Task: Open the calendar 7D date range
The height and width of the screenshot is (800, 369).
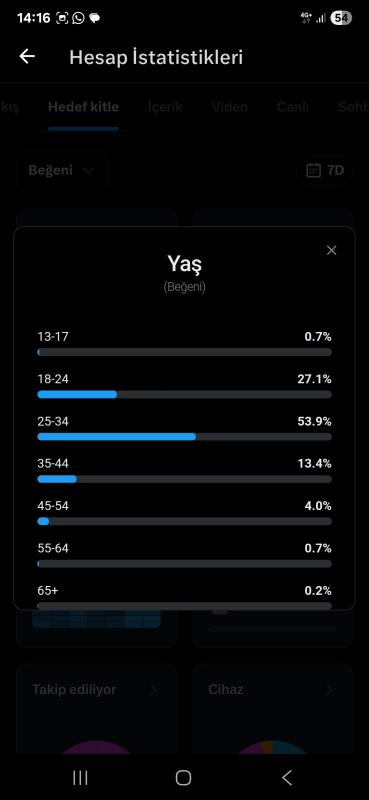Action: [325, 170]
